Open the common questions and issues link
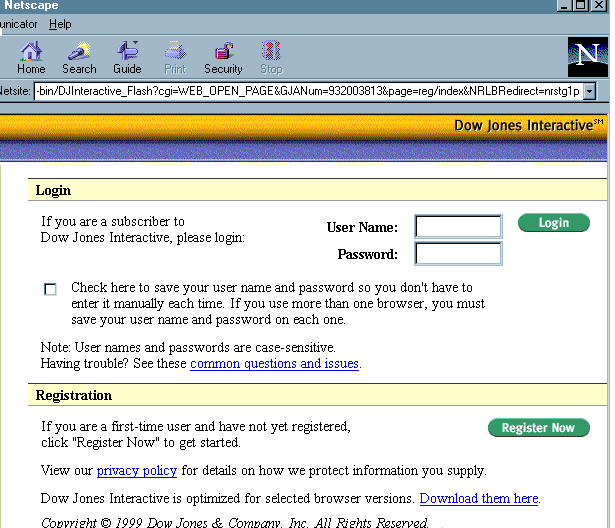The width and height of the screenshot is (615, 528). [274, 364]
